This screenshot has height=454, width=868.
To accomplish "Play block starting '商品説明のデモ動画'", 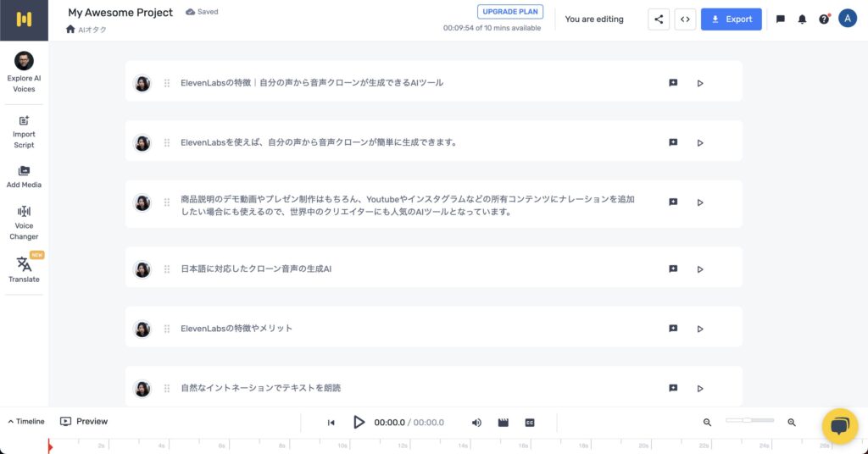I will (700, 203).
